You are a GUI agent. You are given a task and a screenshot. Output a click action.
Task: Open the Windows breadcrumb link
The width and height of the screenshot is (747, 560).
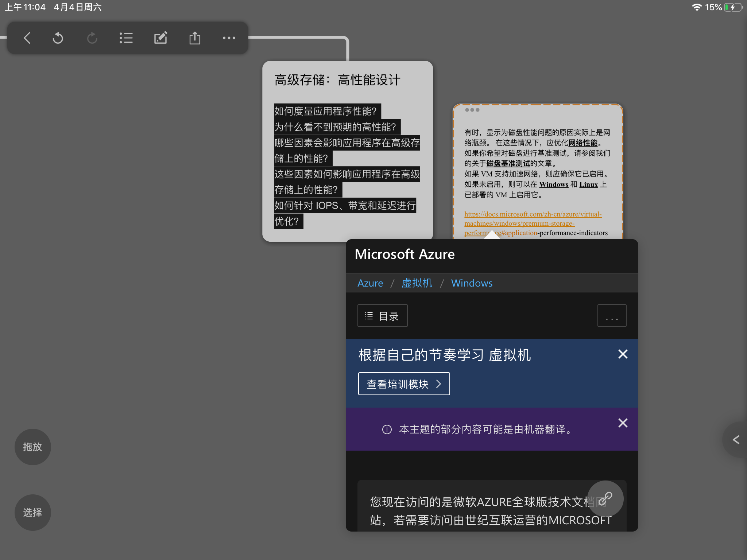tap(472, 283)
